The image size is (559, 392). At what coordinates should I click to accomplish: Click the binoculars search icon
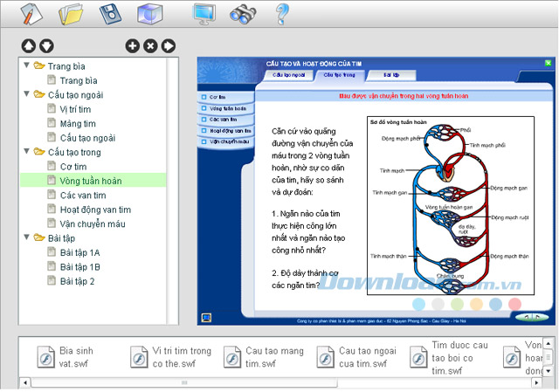pos(243,14)
